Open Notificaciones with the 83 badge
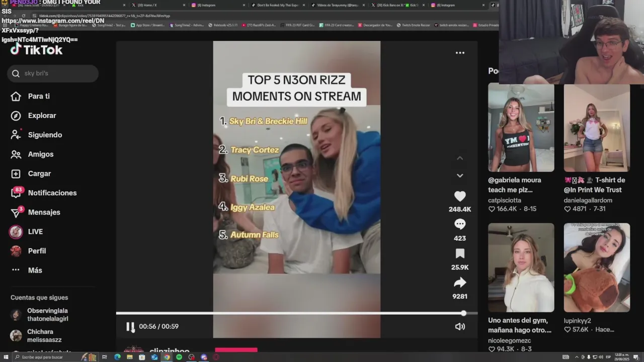Viewport: 644px width, 362px height. 44,193
